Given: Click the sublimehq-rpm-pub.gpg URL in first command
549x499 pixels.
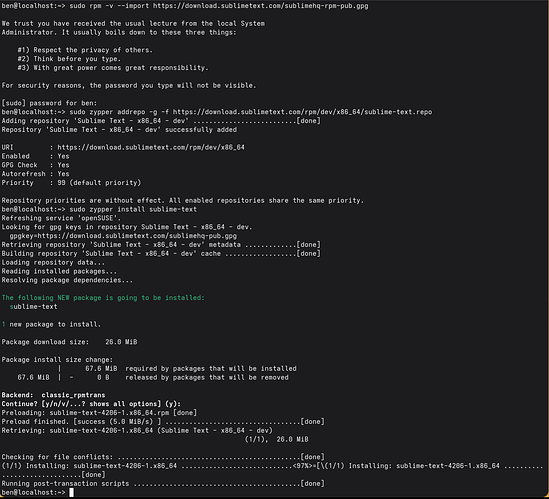Looking at the screenshot, I should (x=260, y=6).
